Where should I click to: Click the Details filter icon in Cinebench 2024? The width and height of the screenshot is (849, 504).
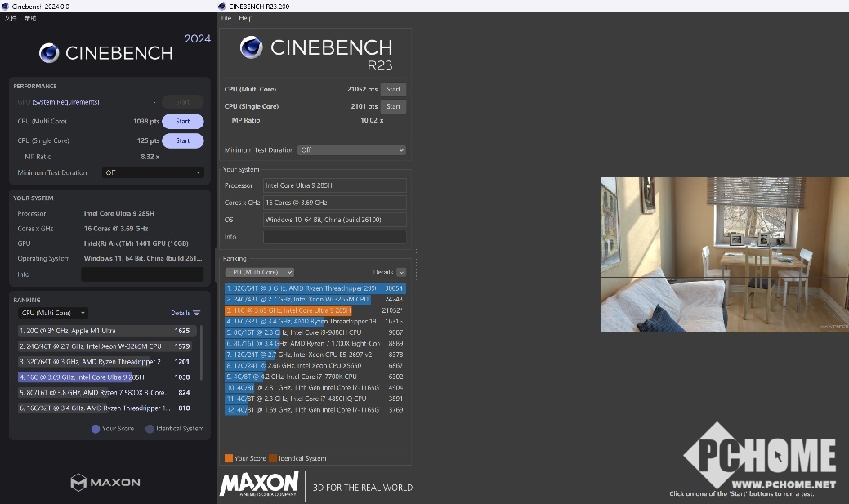(197, 313)
